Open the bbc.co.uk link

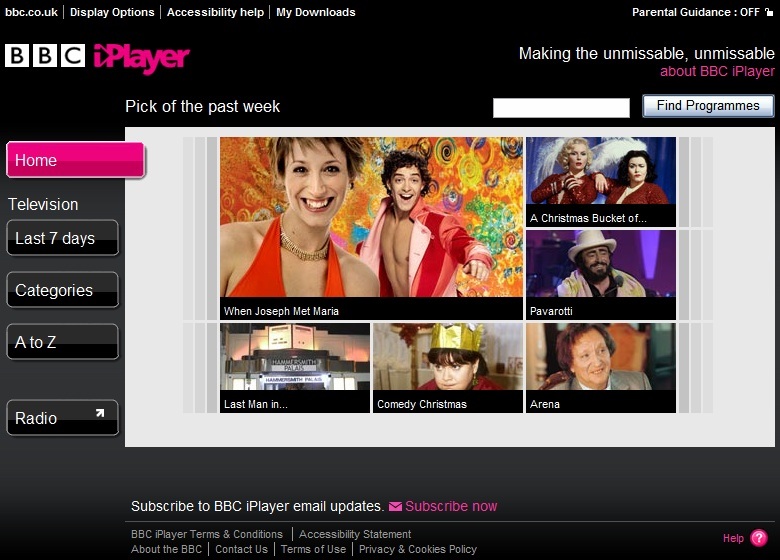click(31, 12)
